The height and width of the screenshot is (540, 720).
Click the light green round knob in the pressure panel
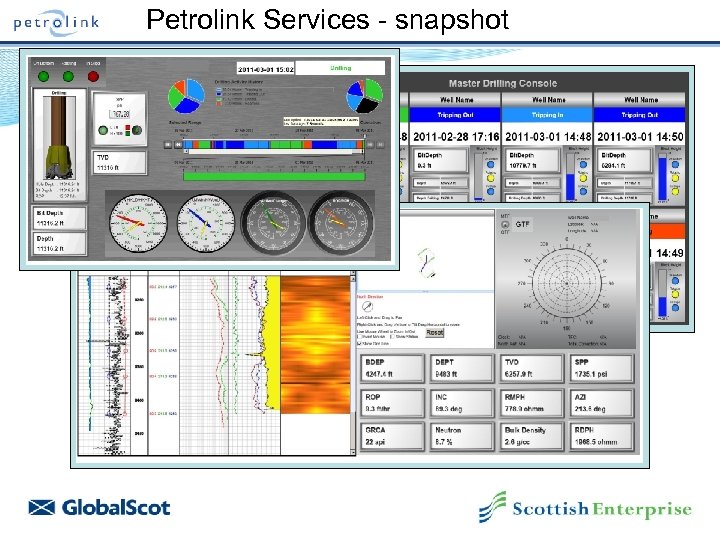pyautogui.click(x=103, y=130)
